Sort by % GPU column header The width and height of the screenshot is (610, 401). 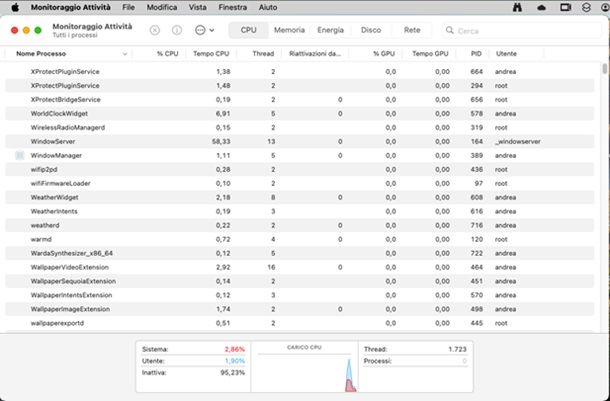point(384,54)
